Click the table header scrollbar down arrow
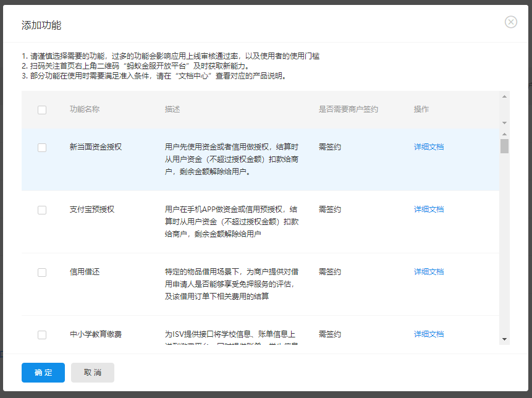Viewport: 532px width, 398px height. 504,123
